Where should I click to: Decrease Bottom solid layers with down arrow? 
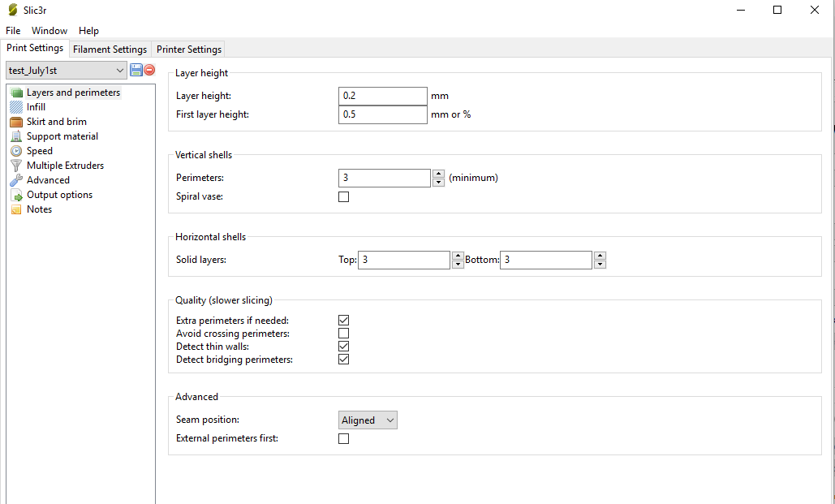click(600, 265)
